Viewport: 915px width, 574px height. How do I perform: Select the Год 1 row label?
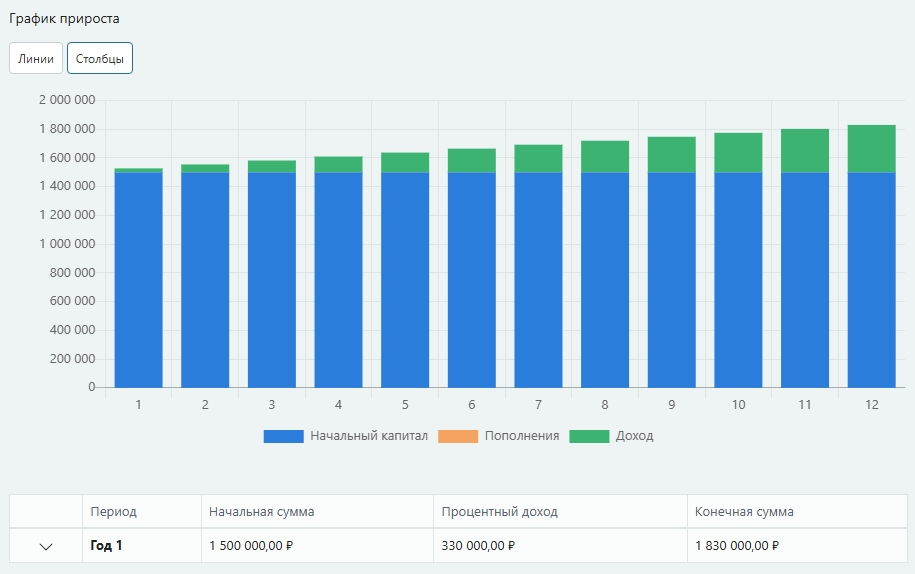[106, 546]
